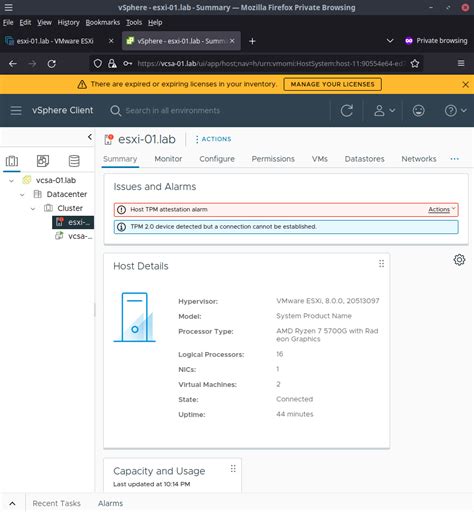Collapse the vcsa-01.lab tree node
This screenshot has width=474, height=512.
12,181
